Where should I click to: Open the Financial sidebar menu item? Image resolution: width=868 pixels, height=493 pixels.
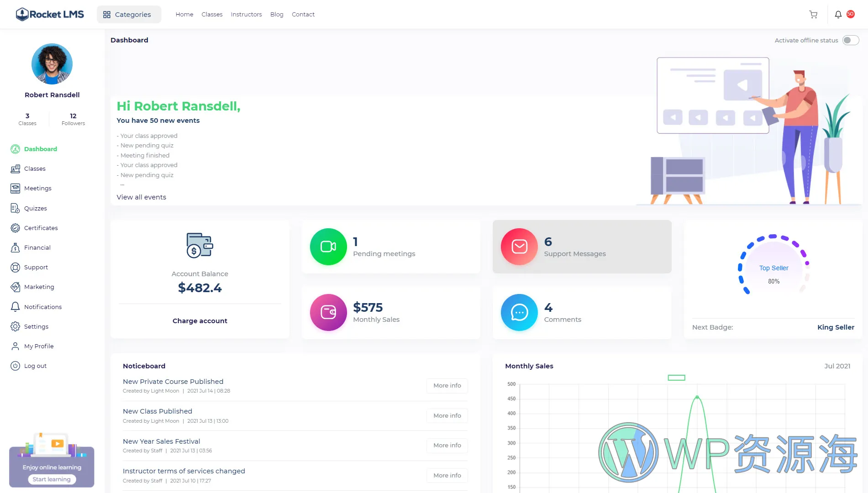point(37,247)
